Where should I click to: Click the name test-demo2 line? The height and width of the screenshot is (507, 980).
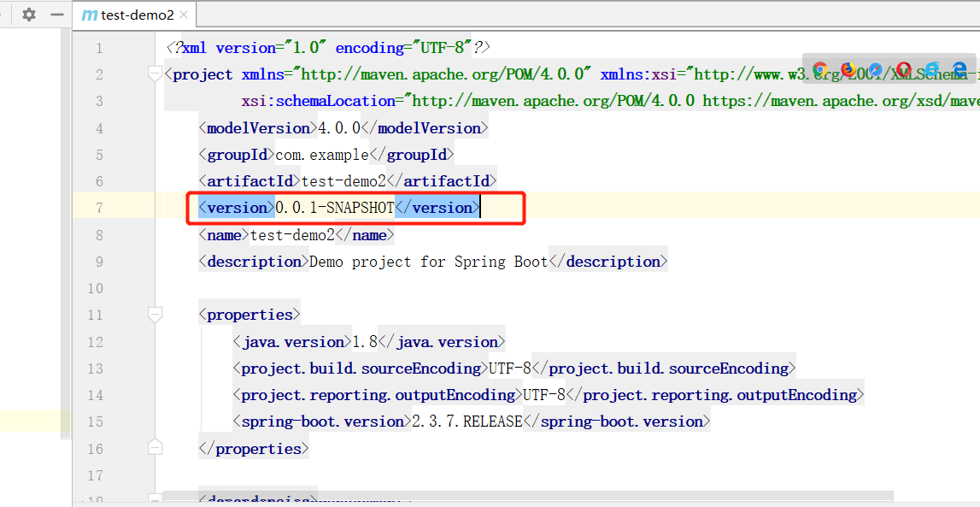tap(296, 235)
